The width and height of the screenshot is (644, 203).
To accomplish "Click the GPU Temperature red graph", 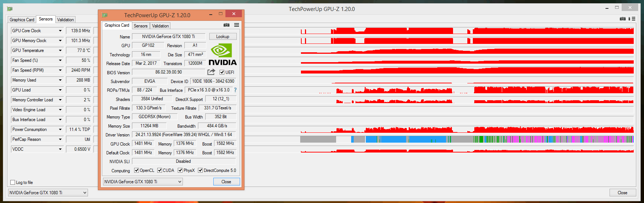I will [467, 50].
